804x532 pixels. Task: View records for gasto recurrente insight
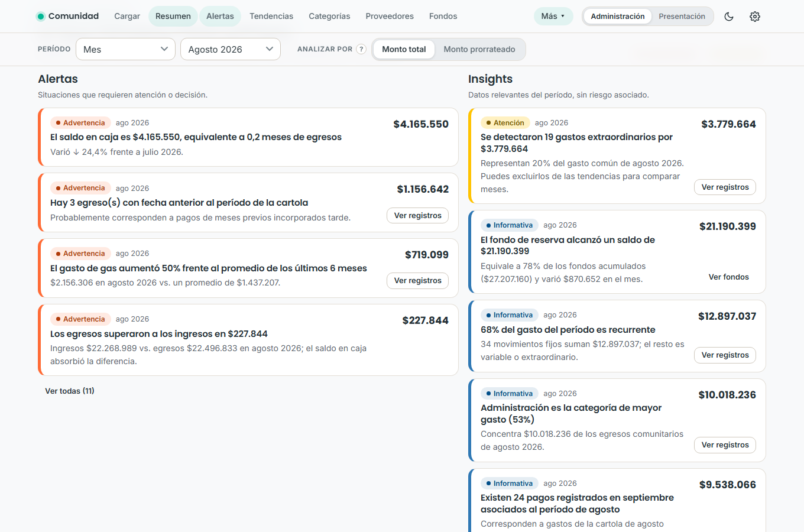(x=725, y=355)
